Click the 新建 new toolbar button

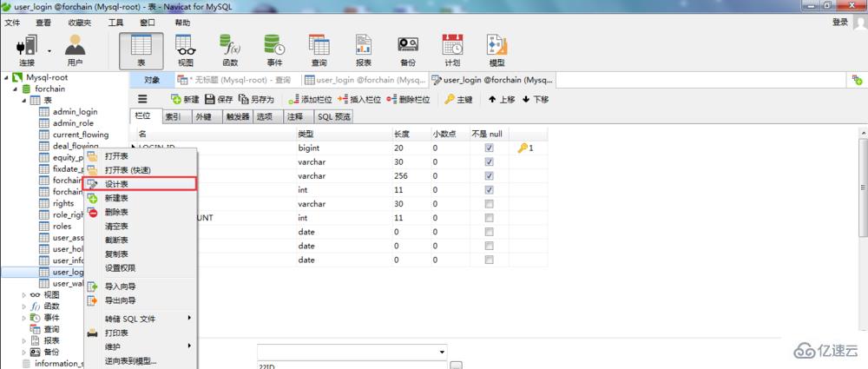click(x=185, y=99)
